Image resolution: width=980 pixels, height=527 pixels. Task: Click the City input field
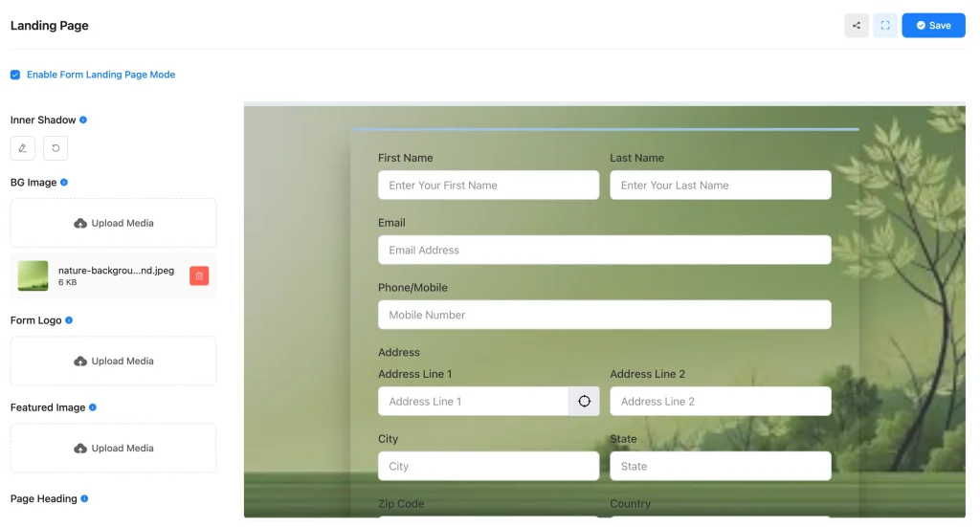(489, 467)
